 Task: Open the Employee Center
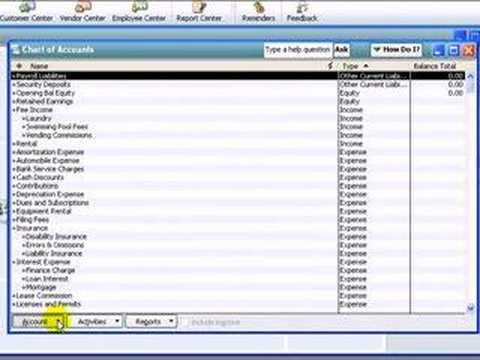[139, 12]
